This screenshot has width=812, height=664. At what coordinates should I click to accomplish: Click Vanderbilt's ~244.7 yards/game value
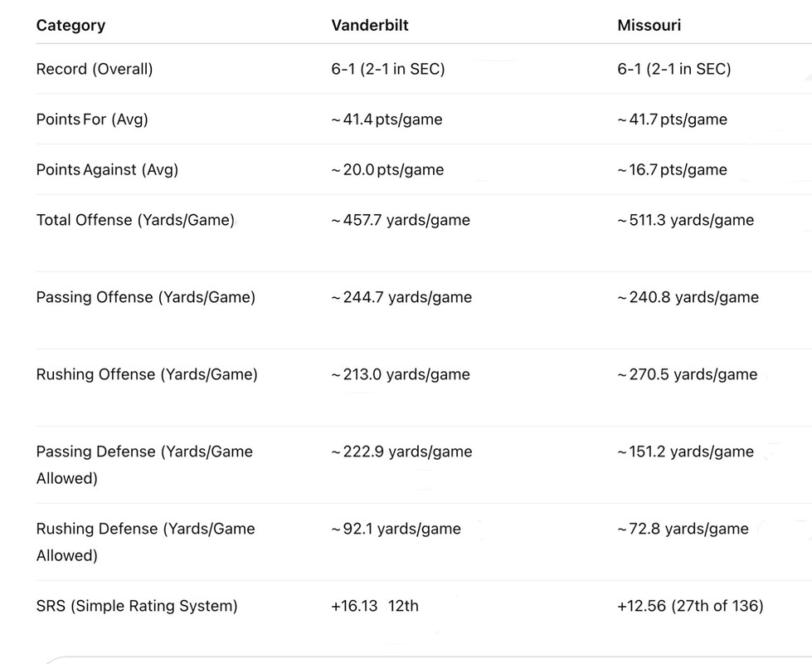[401, 297]
